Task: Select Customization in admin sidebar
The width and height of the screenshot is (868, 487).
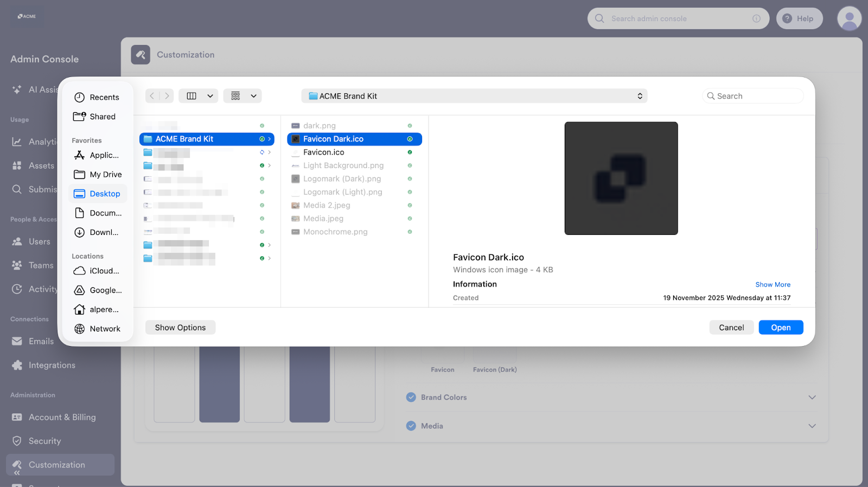Action: pyautogui.click(x=60, y=465)
